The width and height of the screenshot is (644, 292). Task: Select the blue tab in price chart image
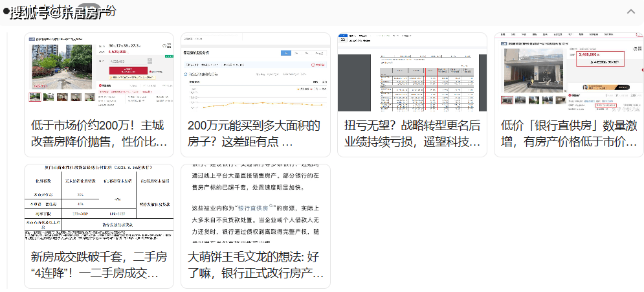285,52
